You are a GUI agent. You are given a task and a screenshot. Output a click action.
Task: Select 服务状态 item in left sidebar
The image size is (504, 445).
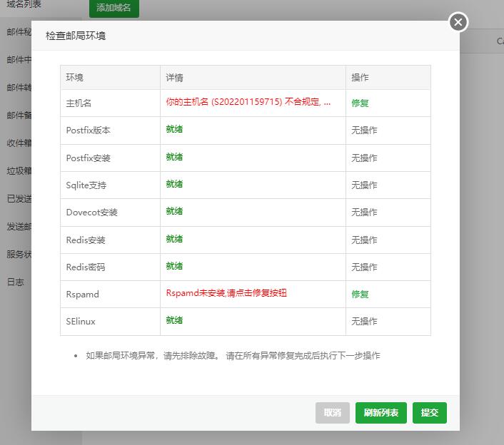coord(19,255)
